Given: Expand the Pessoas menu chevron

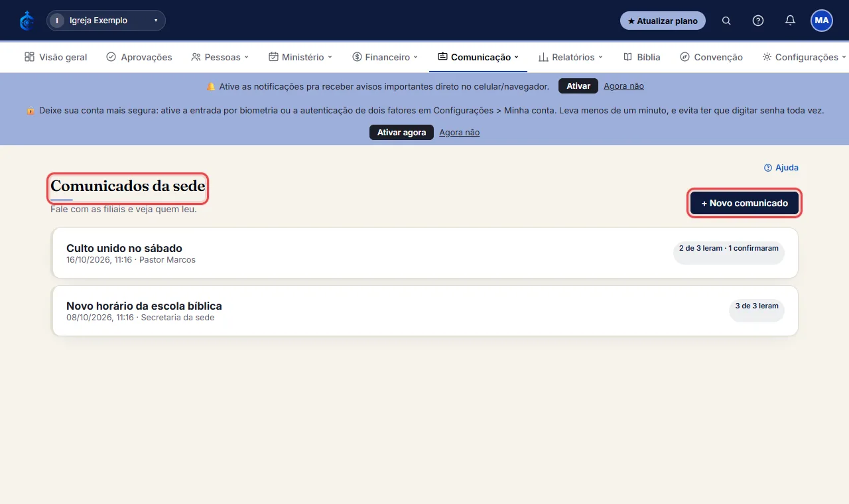Looking at the screenshot, I should coord(246,57).
